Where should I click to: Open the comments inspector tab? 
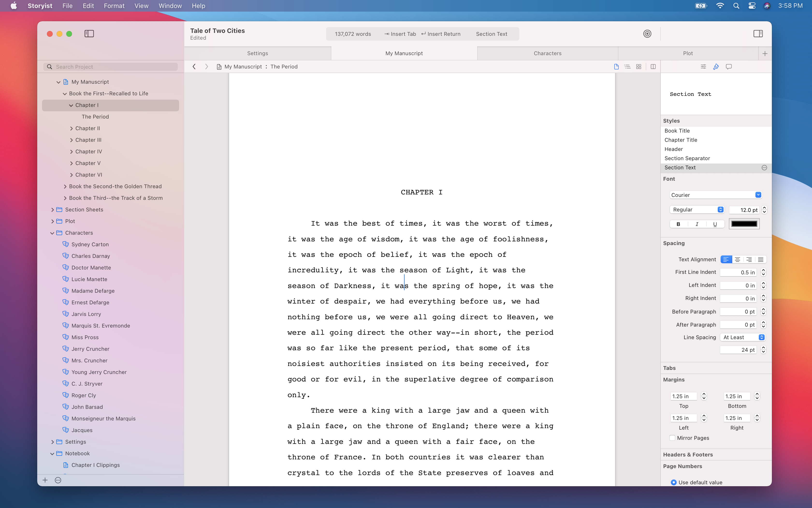[729, 67]
